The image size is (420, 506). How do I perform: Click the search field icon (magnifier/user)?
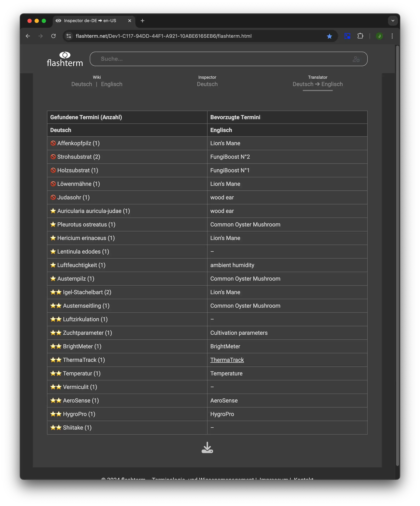tap(356, 59)
